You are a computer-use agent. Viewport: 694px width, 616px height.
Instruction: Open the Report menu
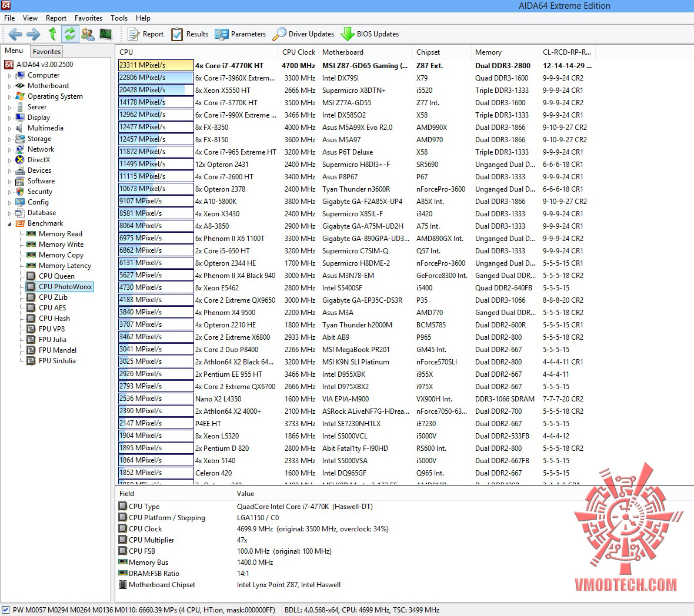point(56,18)
